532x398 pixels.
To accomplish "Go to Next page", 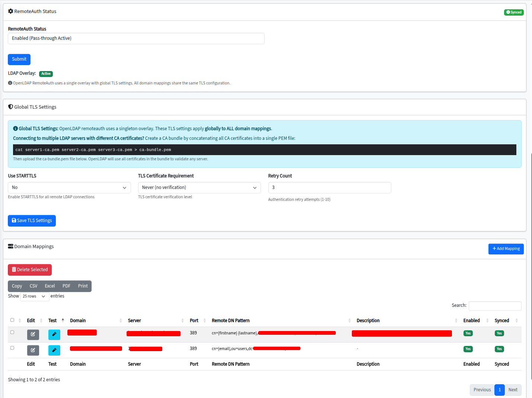I will pyautogui.click(x=513, y=390).
